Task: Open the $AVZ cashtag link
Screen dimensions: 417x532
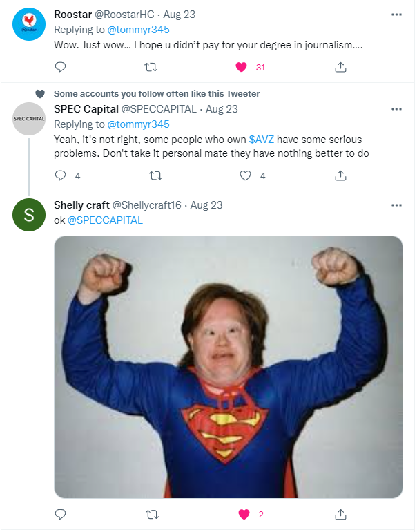Action: coord(261,140)
